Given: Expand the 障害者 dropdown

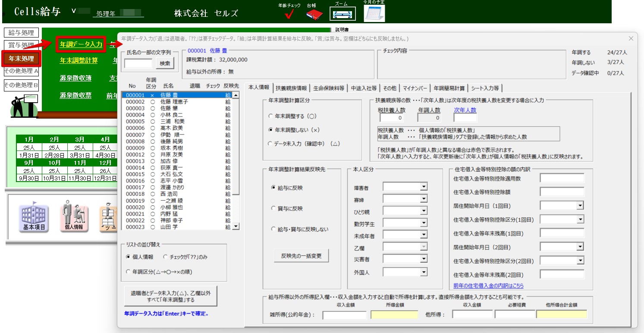Looking at the screenshot, I should click(x=424, y=187).
